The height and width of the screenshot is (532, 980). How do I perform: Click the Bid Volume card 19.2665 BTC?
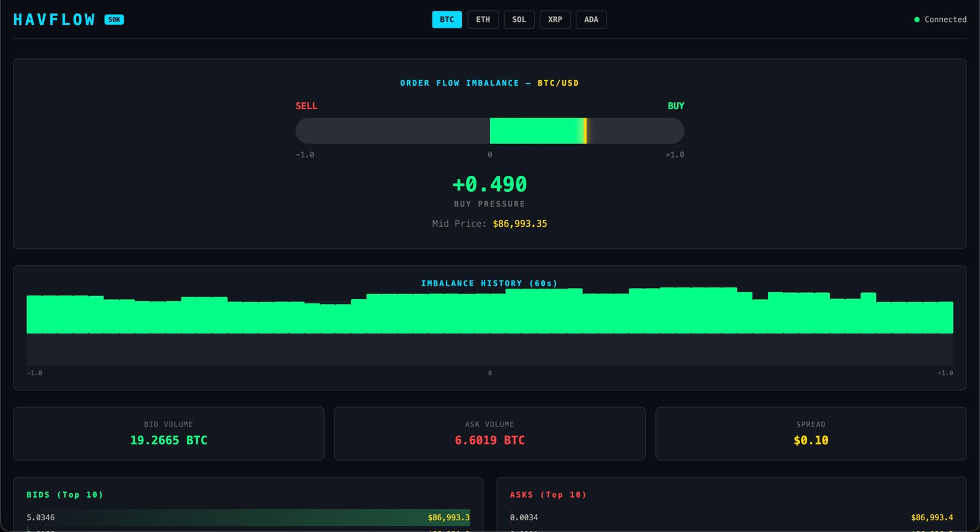pyautogui.click(x=168, y=433)
